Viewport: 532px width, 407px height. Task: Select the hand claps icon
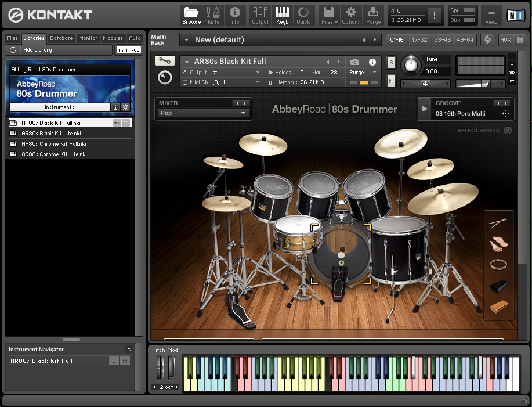point(498,244)
